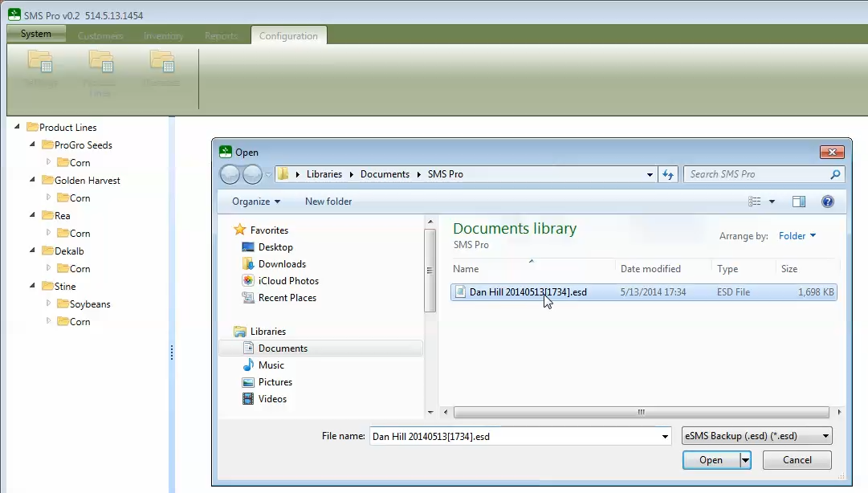Expand the Arrange by Folder dropdown
The width and height of the screenshot is (868, 493).
797,236
